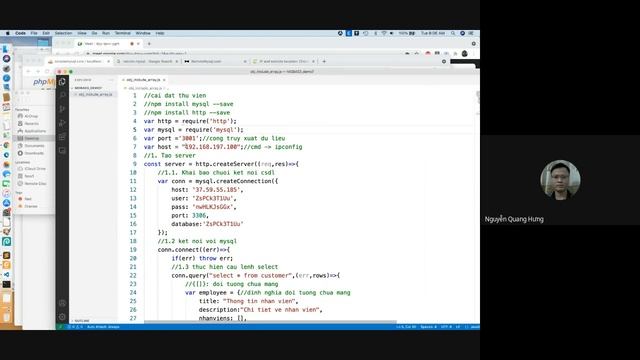Click the App Store icon in the Dock
The width and height of the screenshot is (640, 360).
coord(7,203)
